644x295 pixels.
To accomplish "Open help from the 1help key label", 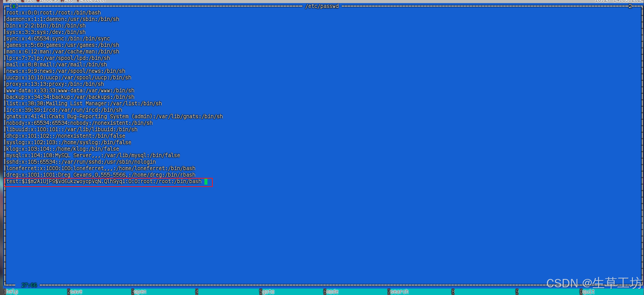I will tap(11, 292).
